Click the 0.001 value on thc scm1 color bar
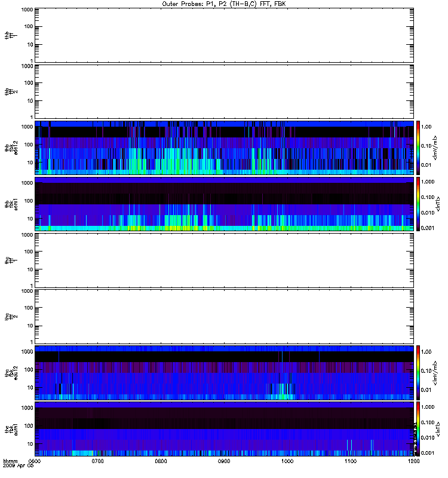The height and width of the screenshot is (478, 448). pyautogui.click(x=427, y=453)
